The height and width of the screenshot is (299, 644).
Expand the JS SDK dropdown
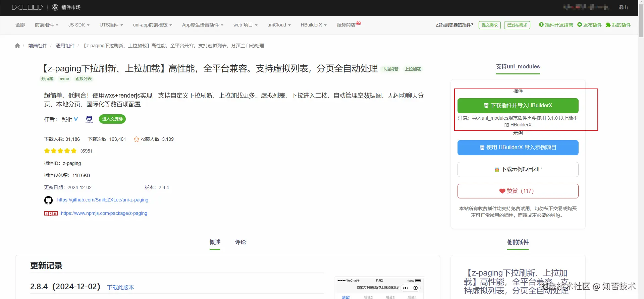point(79,25)
